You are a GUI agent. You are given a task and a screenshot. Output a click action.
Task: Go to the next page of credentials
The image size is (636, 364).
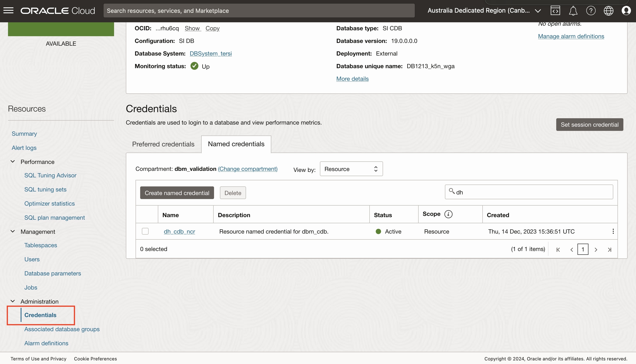596,250
